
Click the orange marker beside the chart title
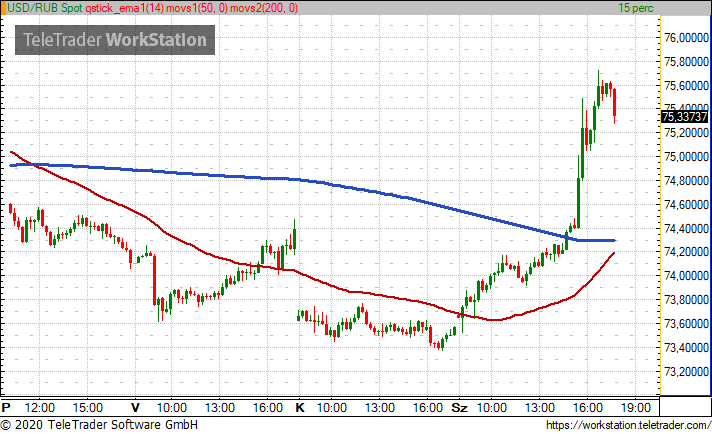coord(3,8)
